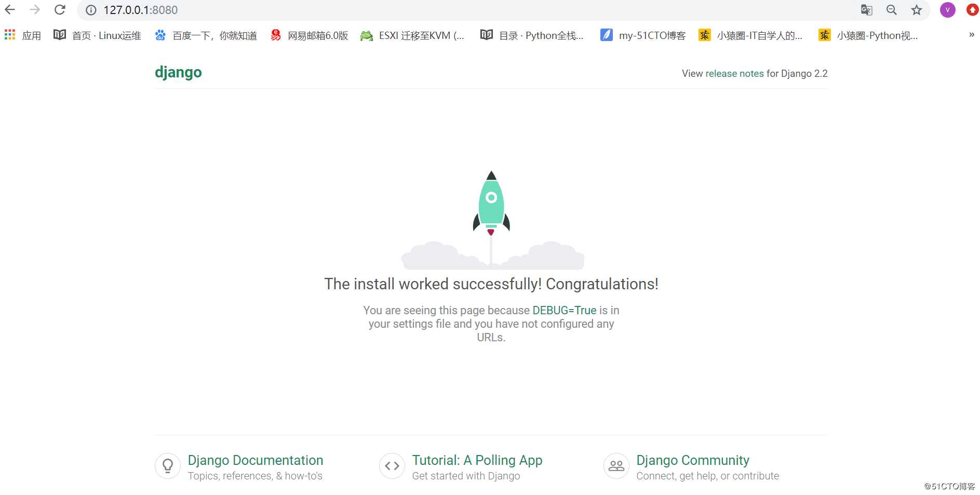Open the 小猿圈-IT自学人的 bookmark

tap(750, 35)
